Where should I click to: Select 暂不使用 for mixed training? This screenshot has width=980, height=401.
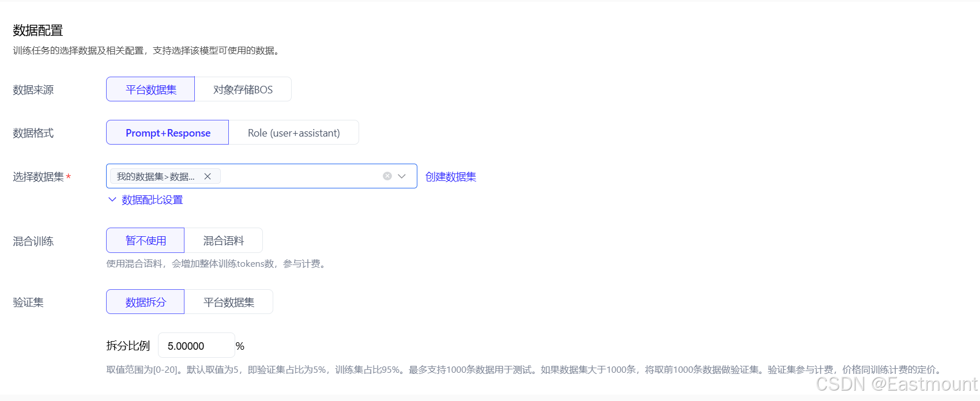(145, 240)
